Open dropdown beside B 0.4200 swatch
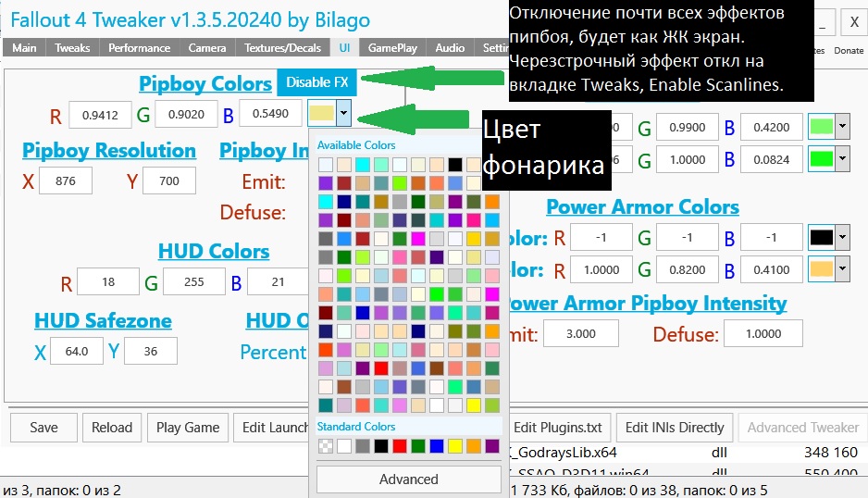 click(842, 126)
